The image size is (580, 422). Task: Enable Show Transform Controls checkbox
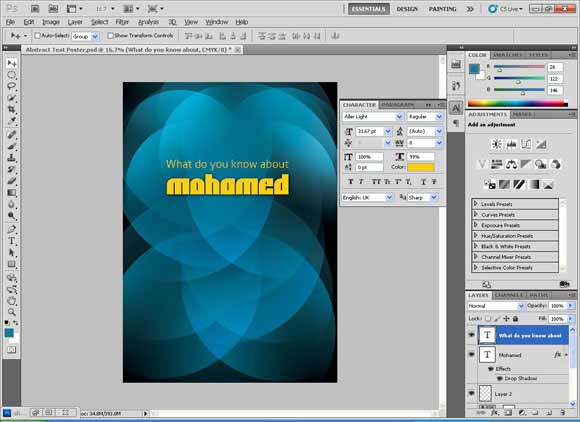[110, 36]
